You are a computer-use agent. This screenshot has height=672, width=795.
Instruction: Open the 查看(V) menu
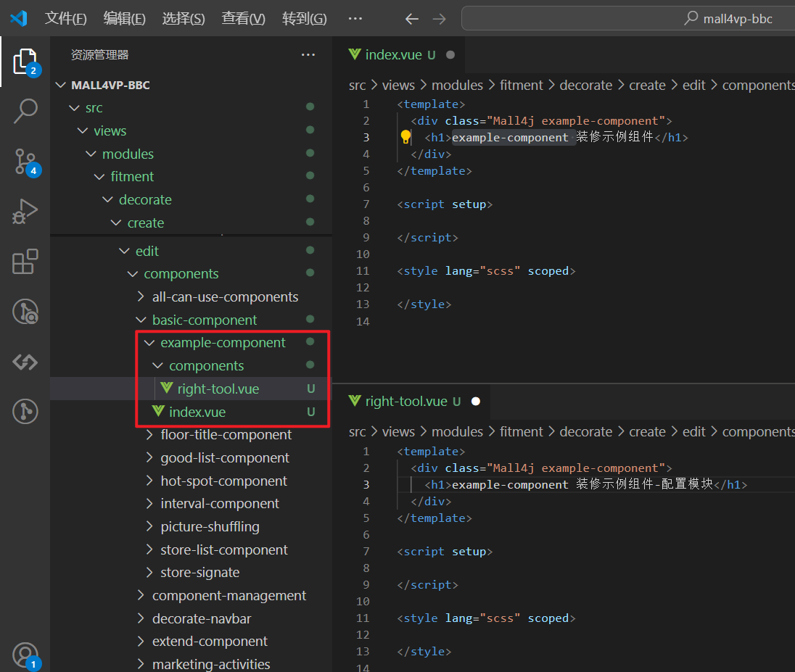[243, 19]
